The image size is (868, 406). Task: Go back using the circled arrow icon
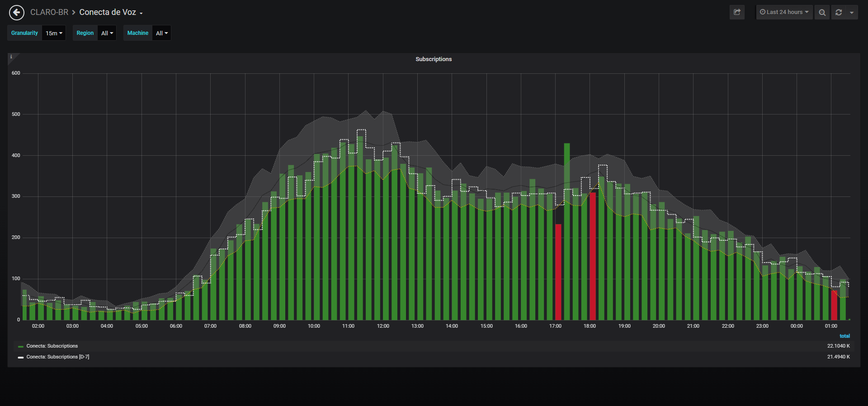[17, 12]
